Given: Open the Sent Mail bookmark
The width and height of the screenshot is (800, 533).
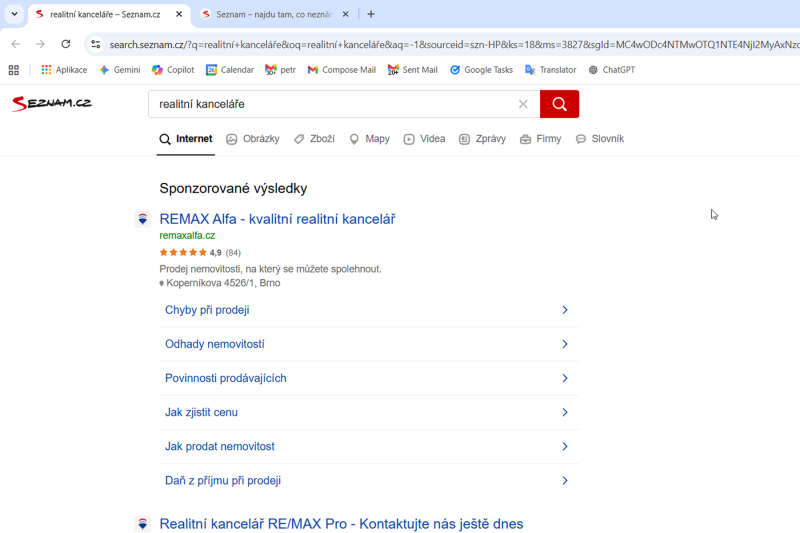Looking at the screenshot, I should tap(412, 70).
